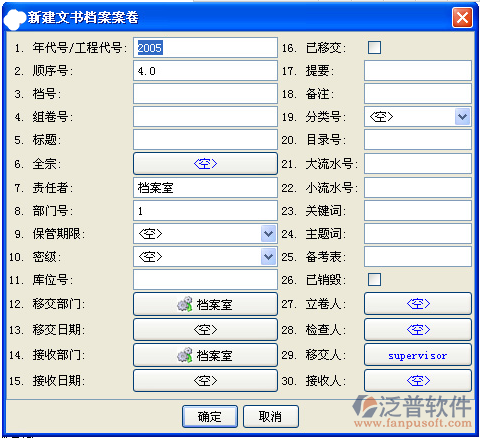
Task: Click the 年代号/工程代号 field with 2005
Action: (x=205, y=48)
